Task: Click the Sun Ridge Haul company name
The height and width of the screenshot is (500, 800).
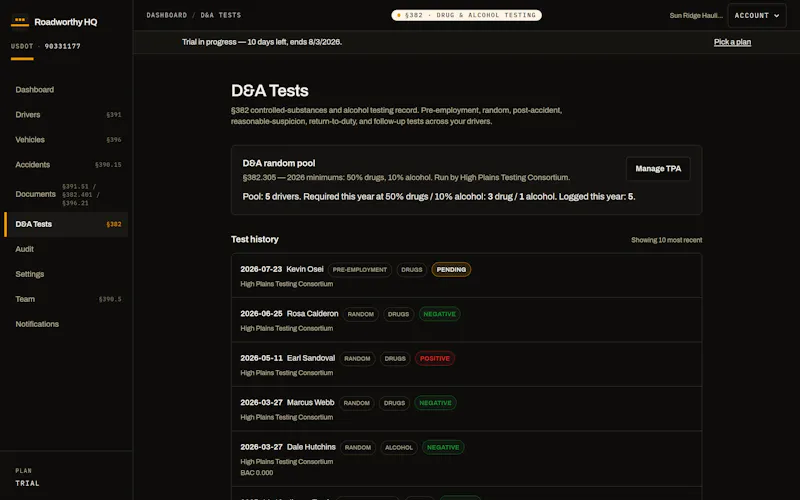Action: tap(696, 15)
